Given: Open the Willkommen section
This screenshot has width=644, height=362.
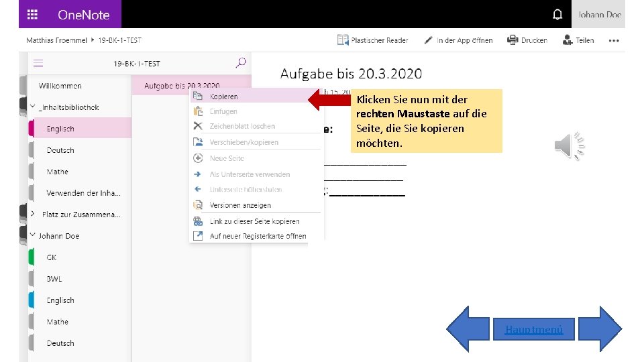Looking at the screenshot, I should click(x=60, y=86).
